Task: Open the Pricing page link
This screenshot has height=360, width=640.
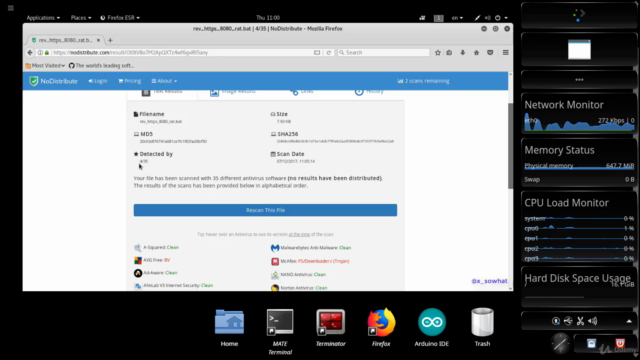Action: pos(129,81)
